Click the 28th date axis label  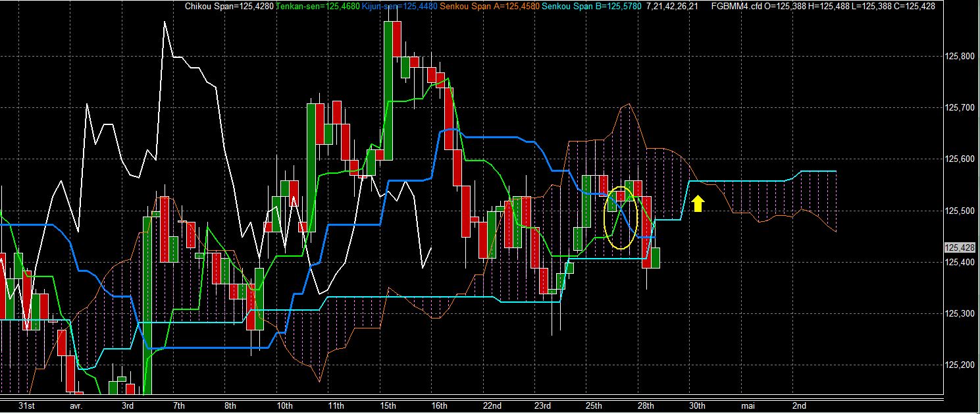tap(646, 405)
